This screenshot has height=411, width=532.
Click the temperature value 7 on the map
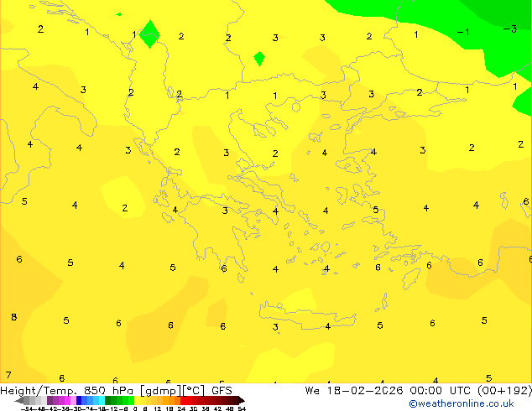[x=8, y=375]
